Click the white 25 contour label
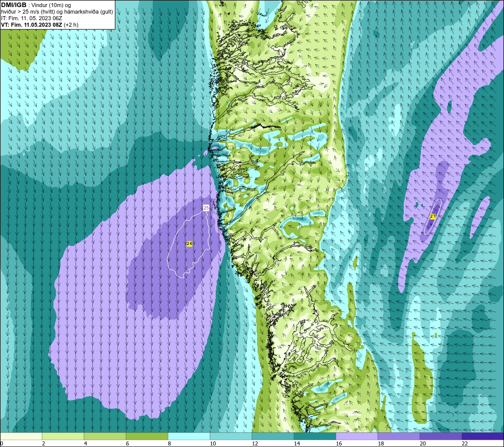This screenshot has height=447, width=504. [206, 208]
